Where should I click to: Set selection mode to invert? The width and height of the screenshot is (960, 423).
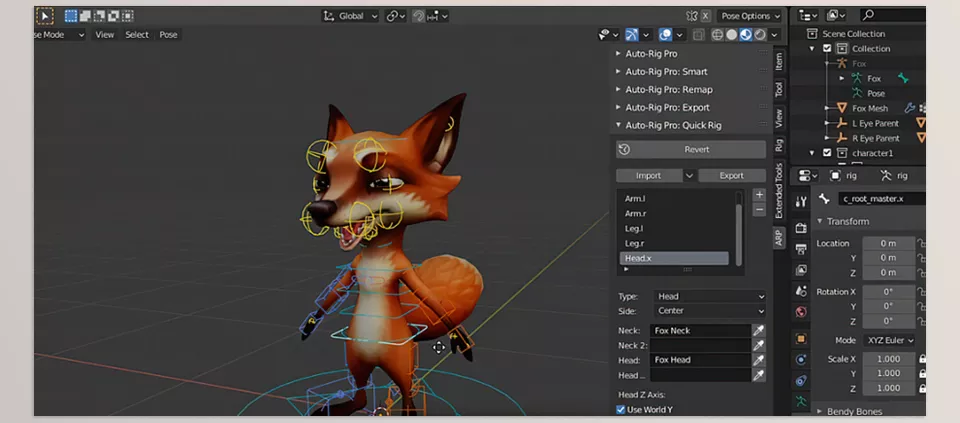coord(113,16)
